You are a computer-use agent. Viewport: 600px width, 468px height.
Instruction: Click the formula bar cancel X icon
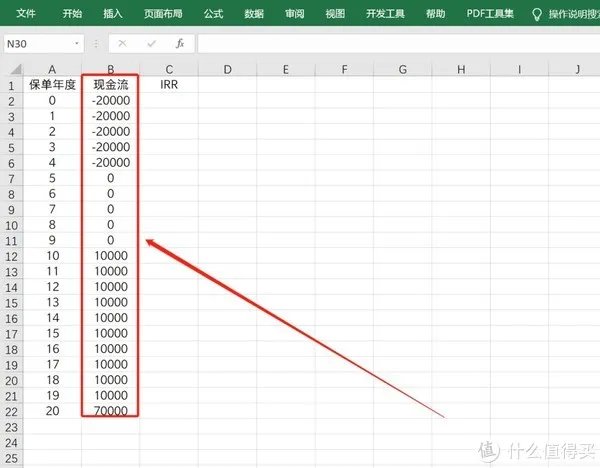pos(122,44)
